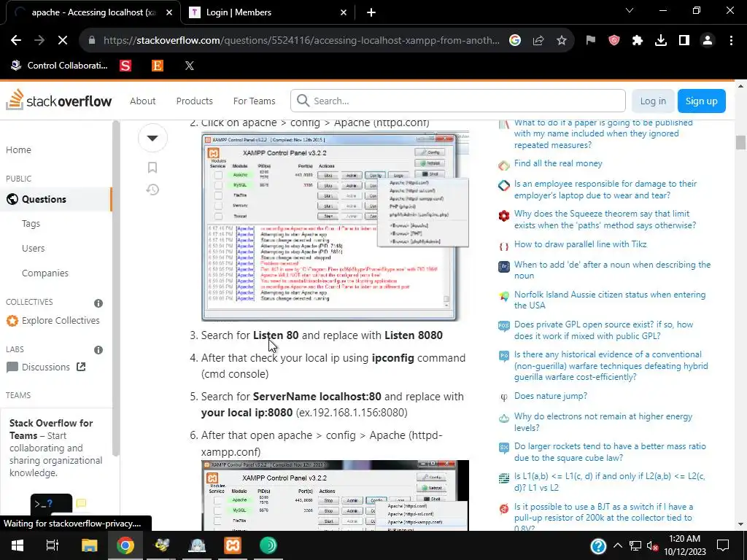
Task: Open the Control Collaborati... bookmark
Action: click(x=60, y=66)
